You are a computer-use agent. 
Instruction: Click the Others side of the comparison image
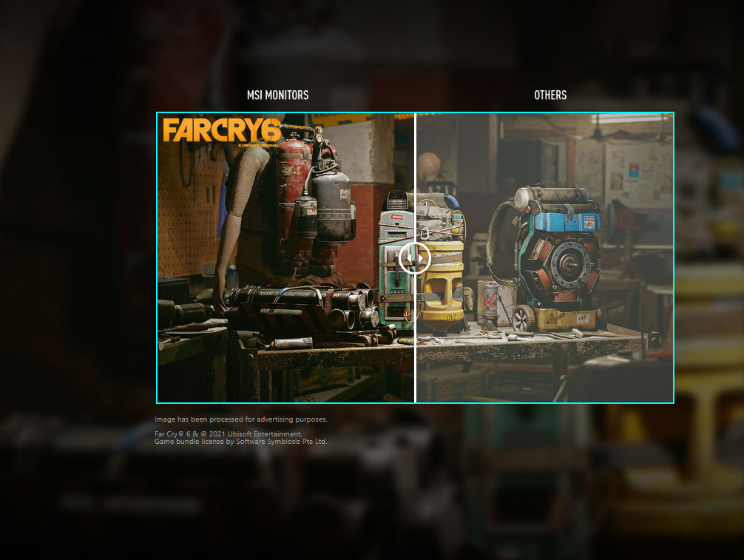tap(545, 257)
